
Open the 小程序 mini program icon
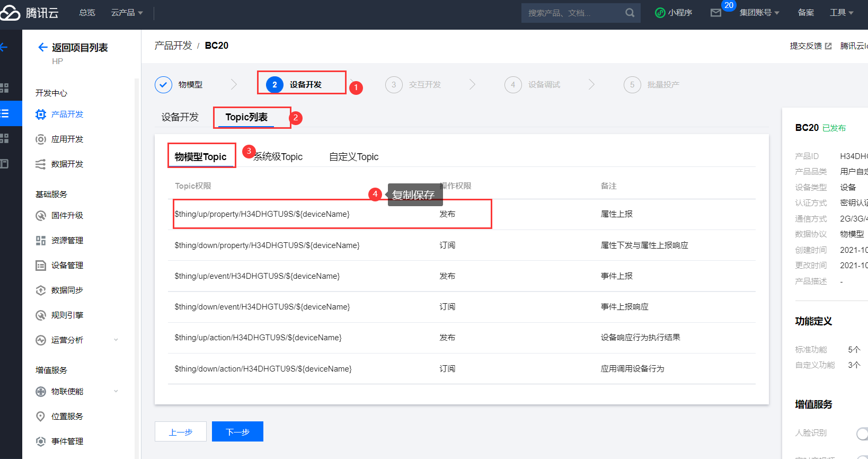pyautogui.click(x=660, y=13)
